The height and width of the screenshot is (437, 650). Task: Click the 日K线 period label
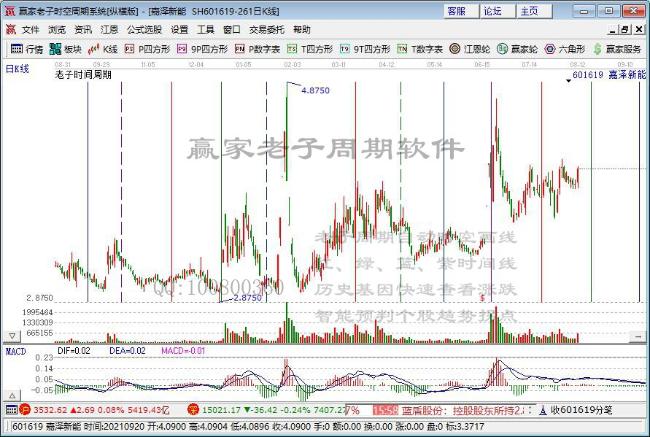tap(17, 69)
